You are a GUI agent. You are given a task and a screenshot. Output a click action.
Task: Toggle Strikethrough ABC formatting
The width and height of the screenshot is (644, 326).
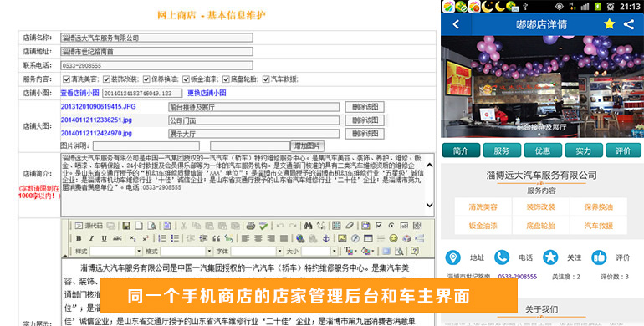(x=117, y=238)
